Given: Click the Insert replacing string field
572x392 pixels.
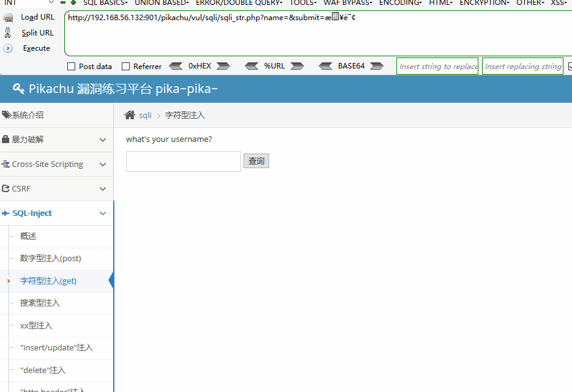Looking at the screenshot, I should point(522,67).
